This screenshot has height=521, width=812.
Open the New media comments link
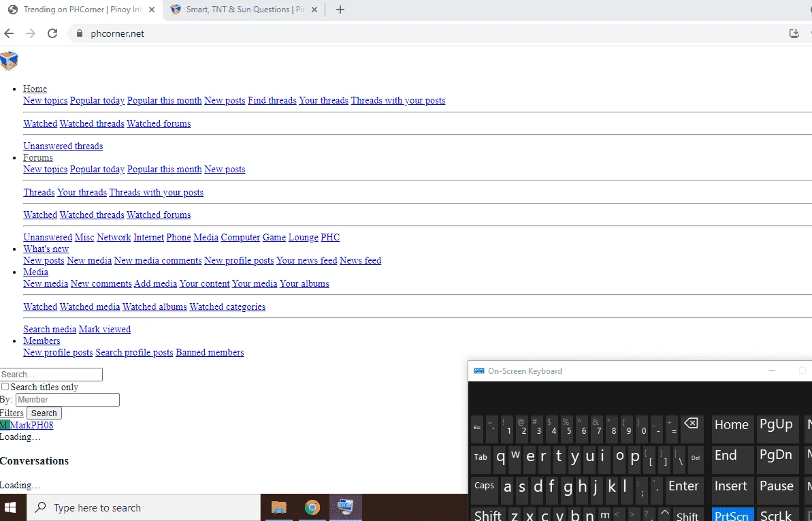coord(158,260)
